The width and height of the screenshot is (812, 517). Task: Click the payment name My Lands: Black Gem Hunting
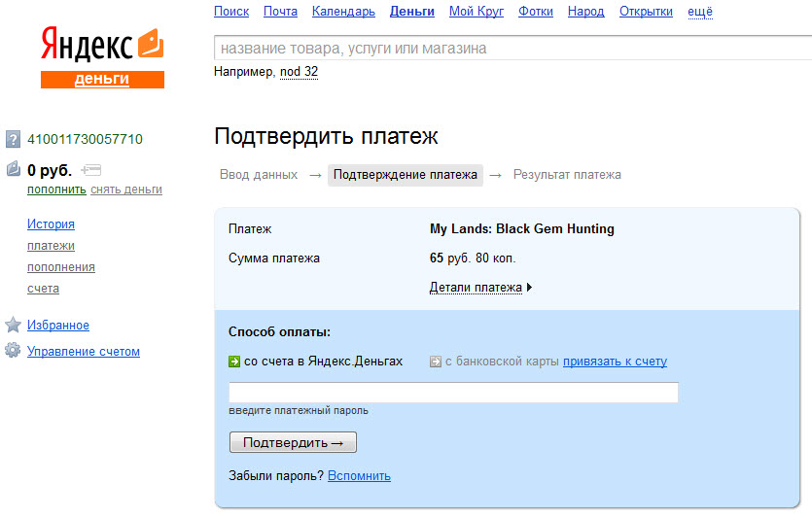522,228
